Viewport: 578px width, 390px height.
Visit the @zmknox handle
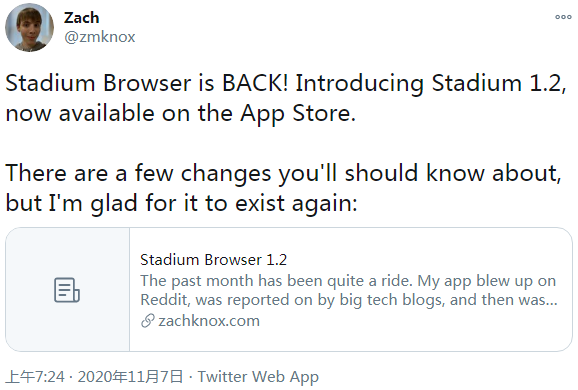click(100, 37)
